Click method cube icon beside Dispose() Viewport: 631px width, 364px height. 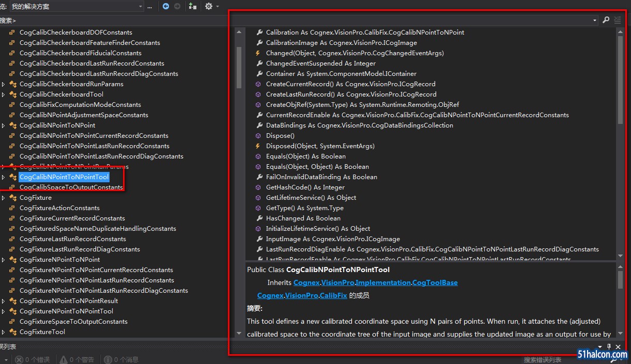click(x=258, y=136)
